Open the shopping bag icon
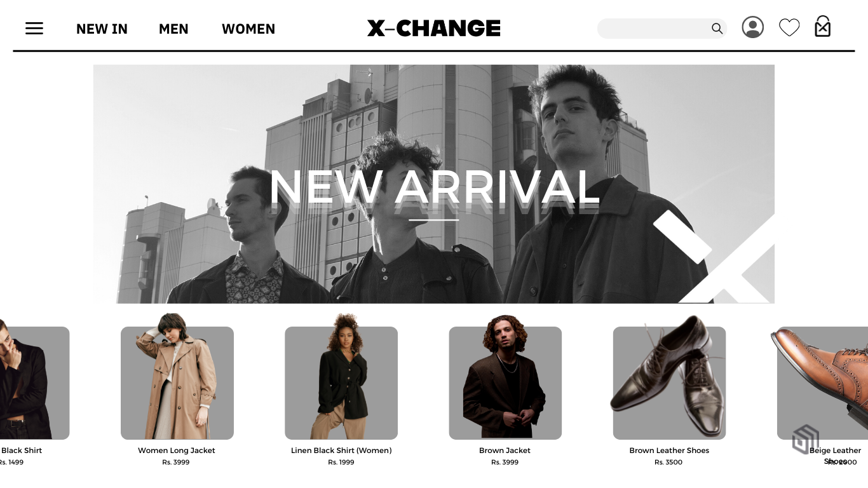 (823, 27)
